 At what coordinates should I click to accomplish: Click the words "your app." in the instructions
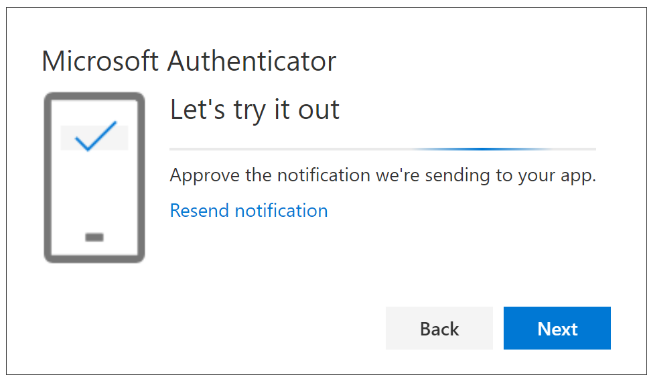(557, 176)
